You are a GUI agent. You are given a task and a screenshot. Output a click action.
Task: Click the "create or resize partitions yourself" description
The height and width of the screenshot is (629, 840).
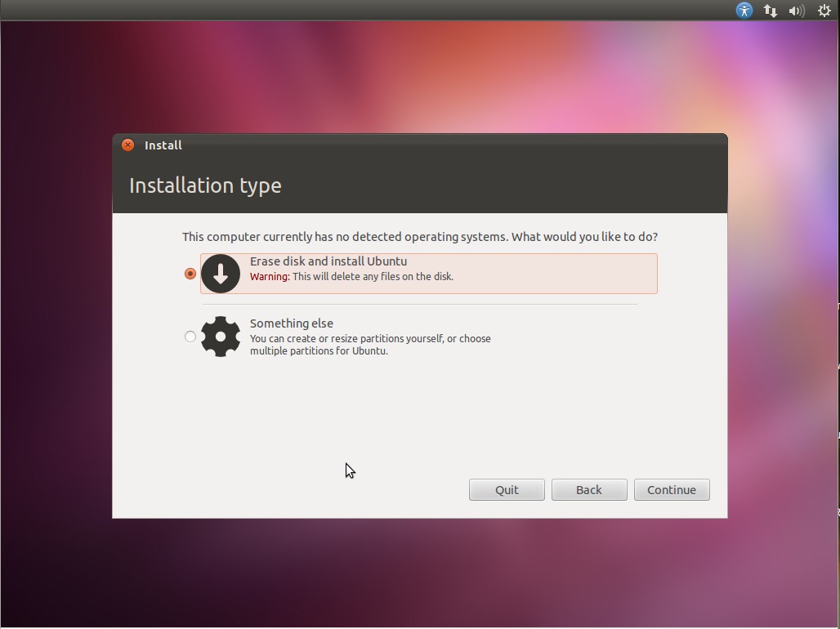370,345
